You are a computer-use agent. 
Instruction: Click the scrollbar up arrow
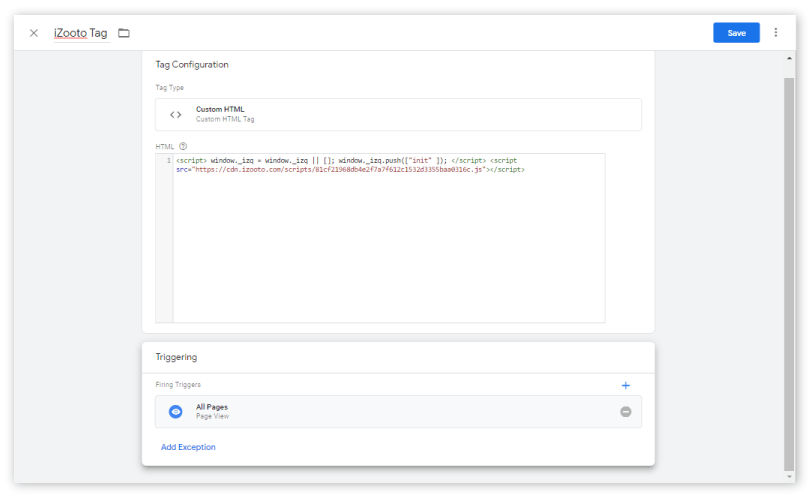789,59
